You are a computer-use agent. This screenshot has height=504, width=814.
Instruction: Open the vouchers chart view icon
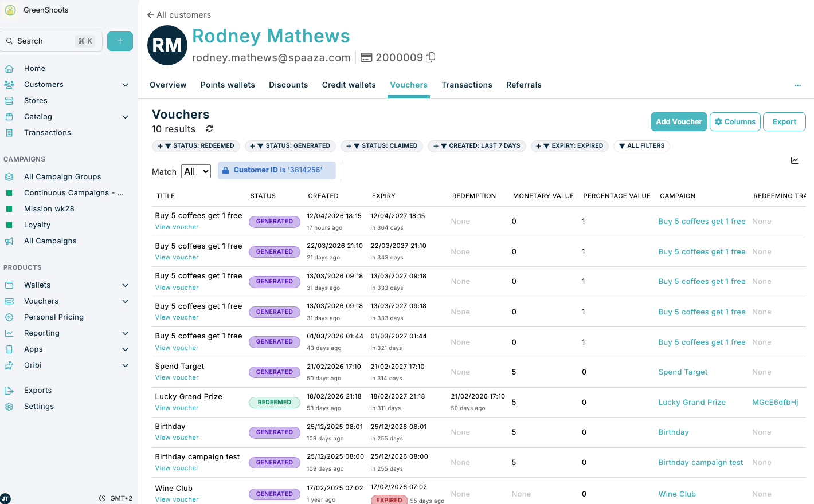pos(795,161)
